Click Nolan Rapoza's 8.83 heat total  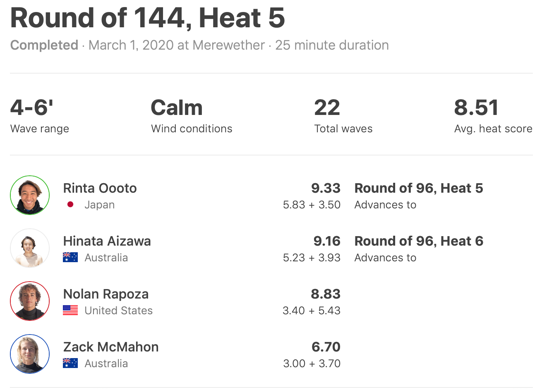[326, 294]
